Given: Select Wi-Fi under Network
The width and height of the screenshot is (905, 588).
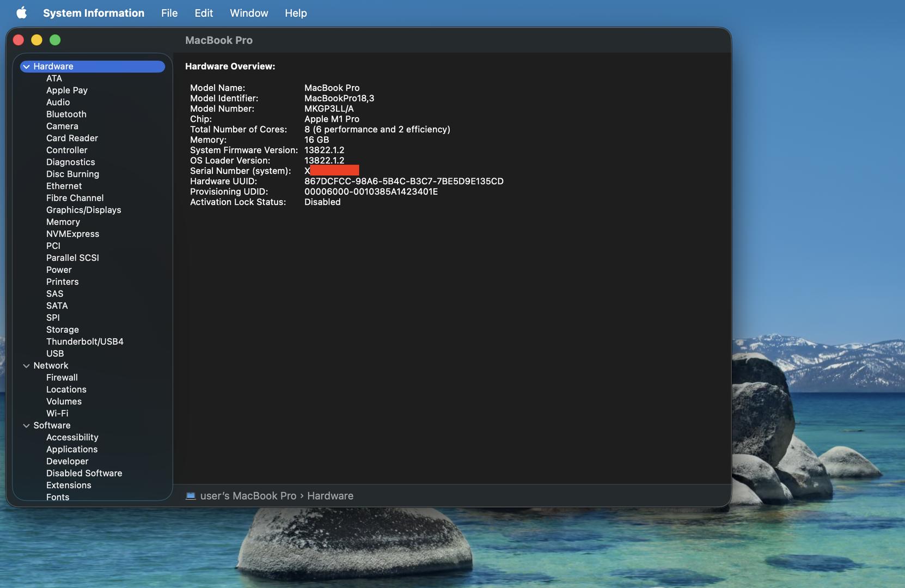Looking at the screenshot, I should click(57, 414).
